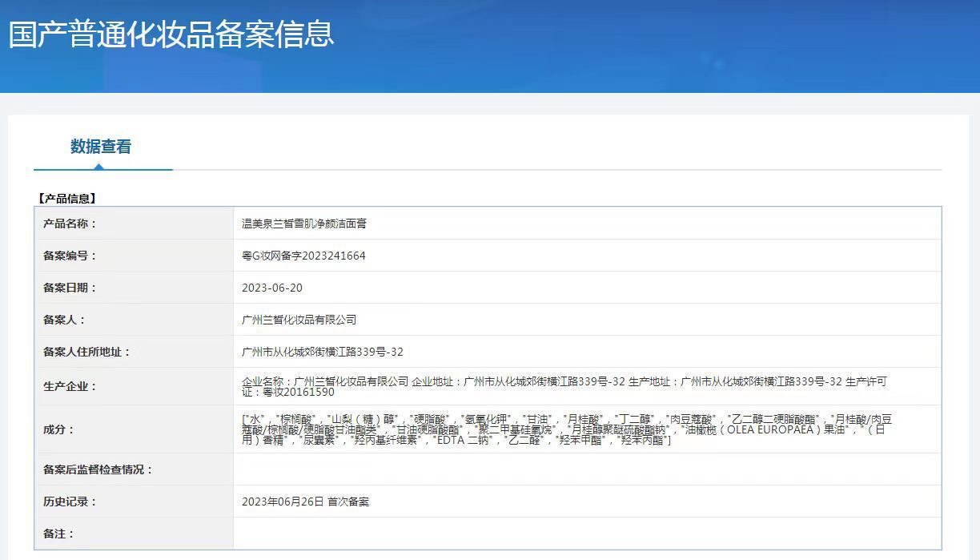Select the registrant address 广州市从化城郊街横江路339号-32

[323, 353]
